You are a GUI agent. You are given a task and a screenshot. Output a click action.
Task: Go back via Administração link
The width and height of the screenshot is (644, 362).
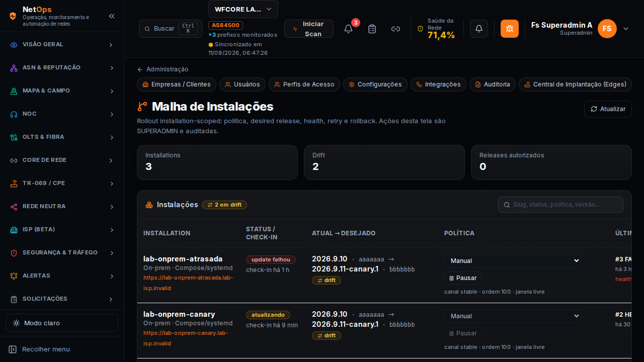pos(163,69)
